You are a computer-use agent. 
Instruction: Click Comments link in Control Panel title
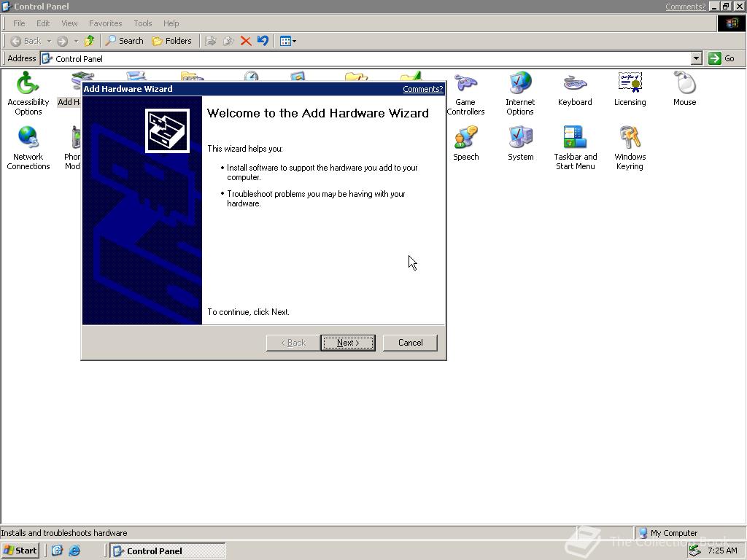coord(685,7)
